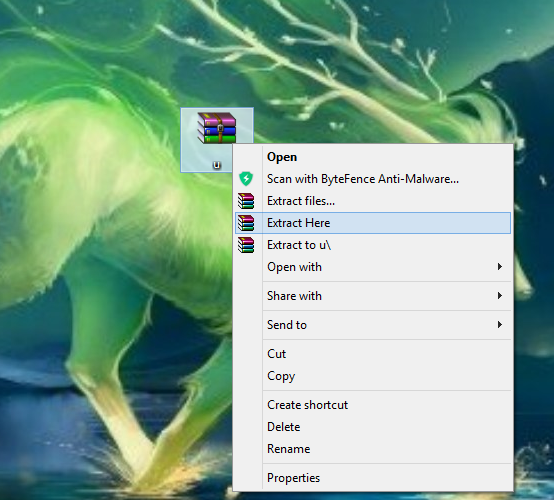This screenshot has width=554, height=500.
Task: Open the Share with submenu
Action: tap(373, 296)
